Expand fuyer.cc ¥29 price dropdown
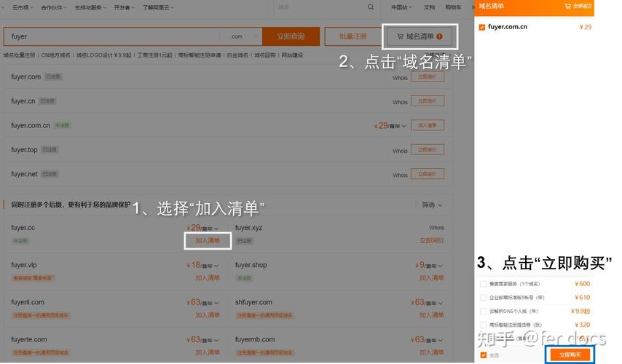622x364 pixels. pyautogui.click(x=216, y=229)
